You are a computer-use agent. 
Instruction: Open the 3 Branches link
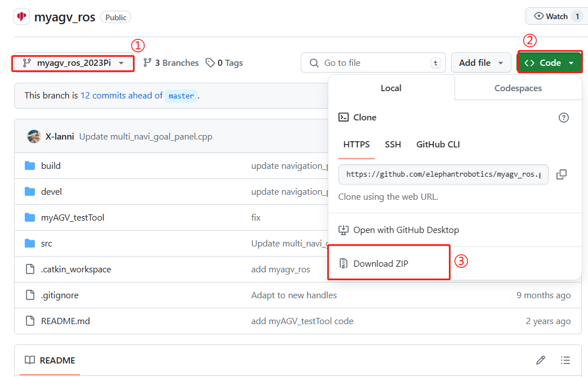pos(171,63)
